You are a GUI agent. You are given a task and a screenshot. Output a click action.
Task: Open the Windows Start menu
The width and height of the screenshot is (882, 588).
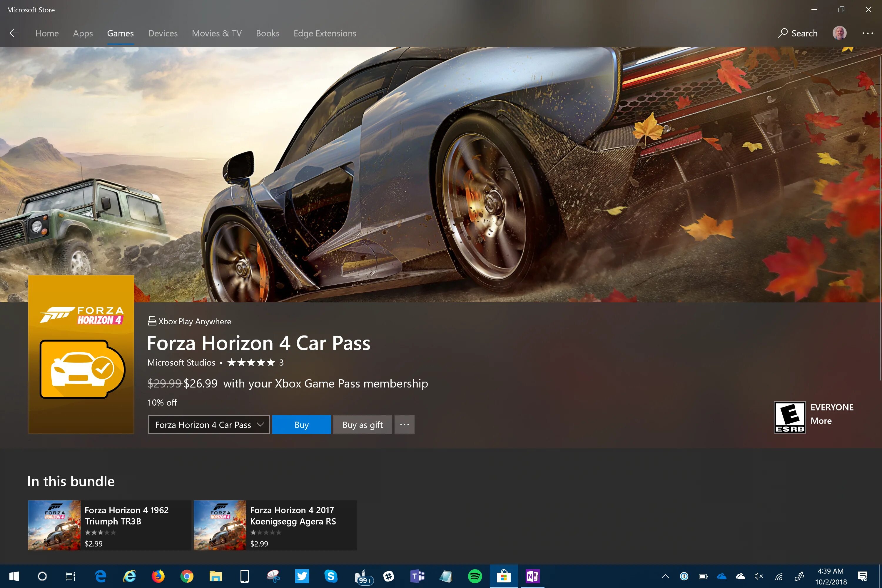coord(14,576)
